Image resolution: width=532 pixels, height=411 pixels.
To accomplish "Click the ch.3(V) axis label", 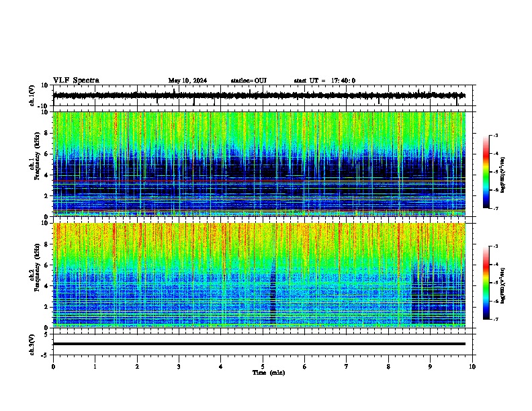I will coord(32,345).
